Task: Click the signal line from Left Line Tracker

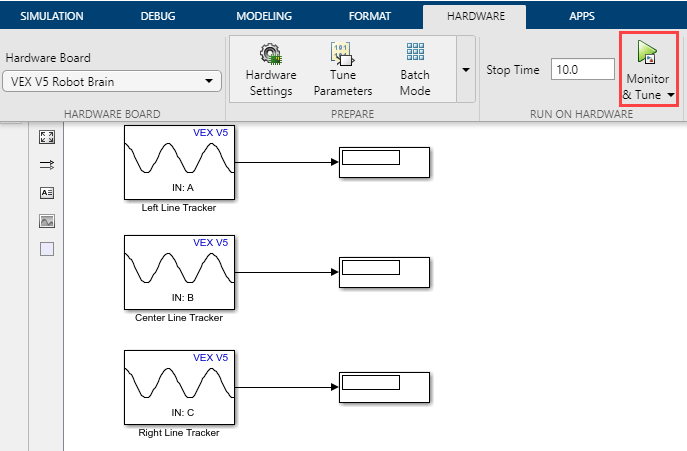Action: pyautogui.click(x=287, y=162)
